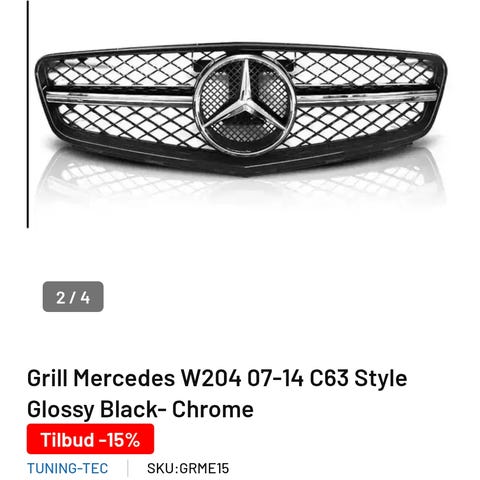This screenshot has width=480, height=480.
Task: Tap the left chrome bar on the grille
Action: [120, 98]
